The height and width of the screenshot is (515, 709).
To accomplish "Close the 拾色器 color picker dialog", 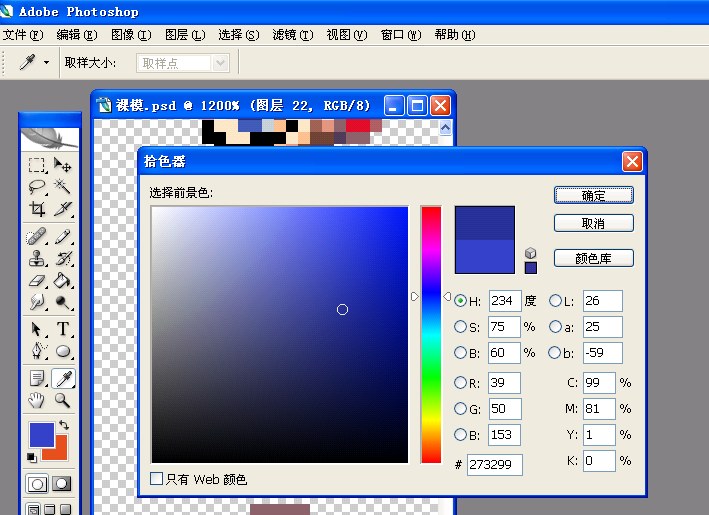I will 632,161.
